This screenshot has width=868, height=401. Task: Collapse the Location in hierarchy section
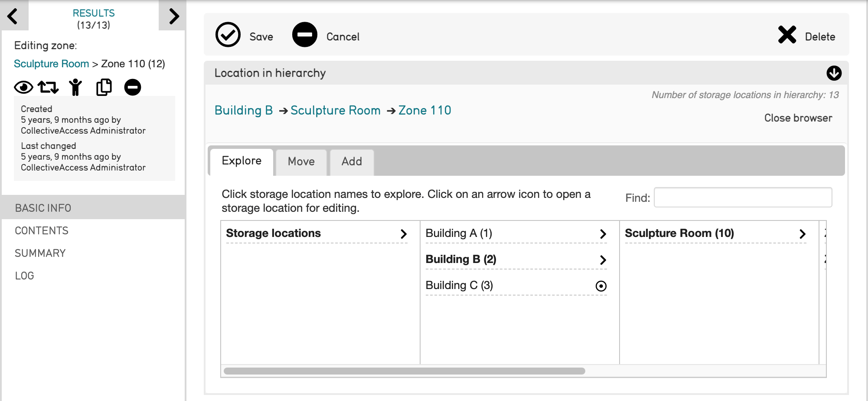(x=834, y=73)
